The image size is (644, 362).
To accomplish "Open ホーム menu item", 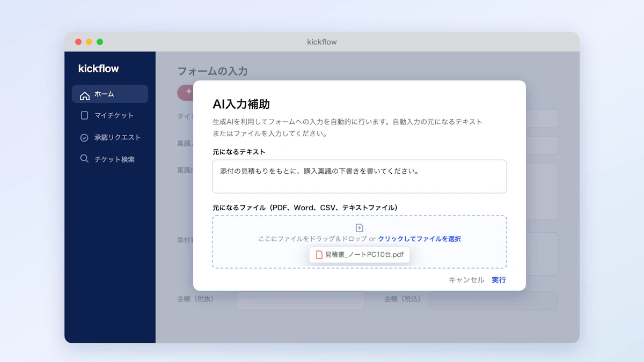I will coord(110,94).
